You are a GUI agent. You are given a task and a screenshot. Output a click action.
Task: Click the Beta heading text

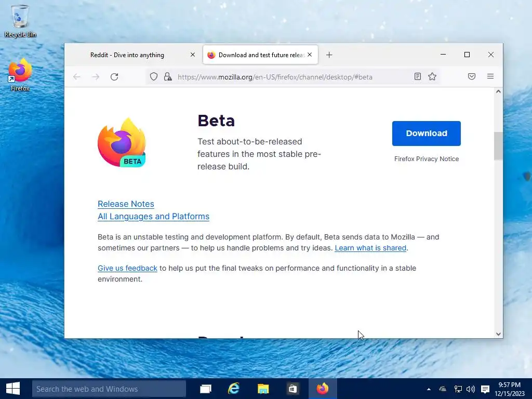(216, 121)
